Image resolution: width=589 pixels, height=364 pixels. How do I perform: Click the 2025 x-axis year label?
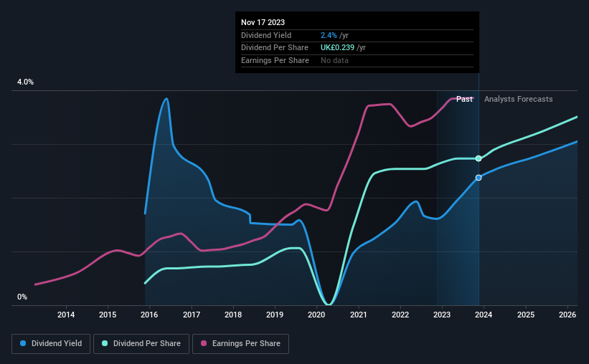[526, 315]
